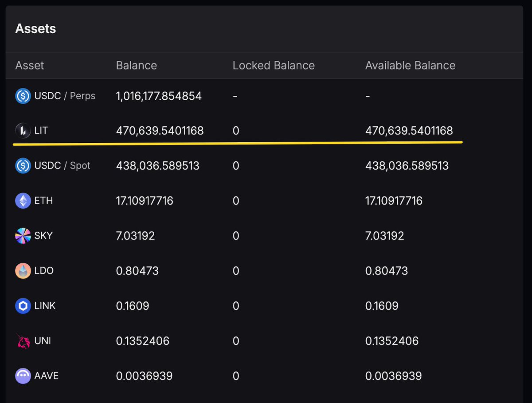Click ETH locked balance 0
The image size is (532, 403).
point(236,201)
